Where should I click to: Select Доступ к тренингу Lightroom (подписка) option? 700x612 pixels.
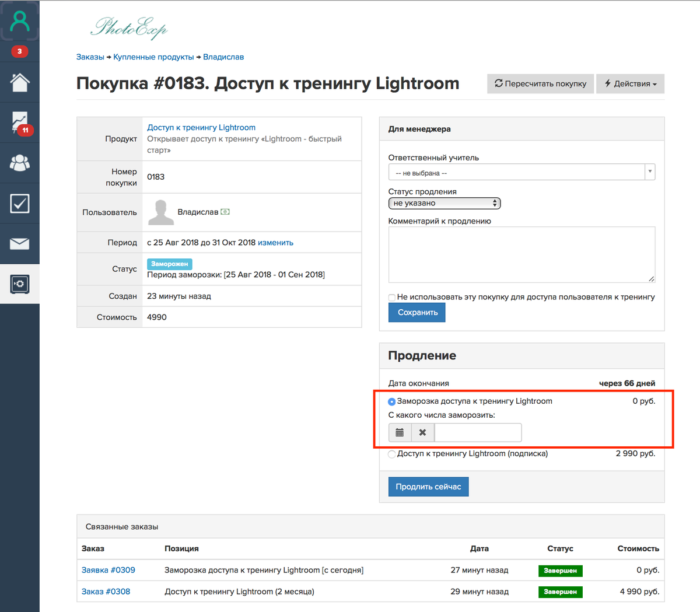click(x=392, y=454)
